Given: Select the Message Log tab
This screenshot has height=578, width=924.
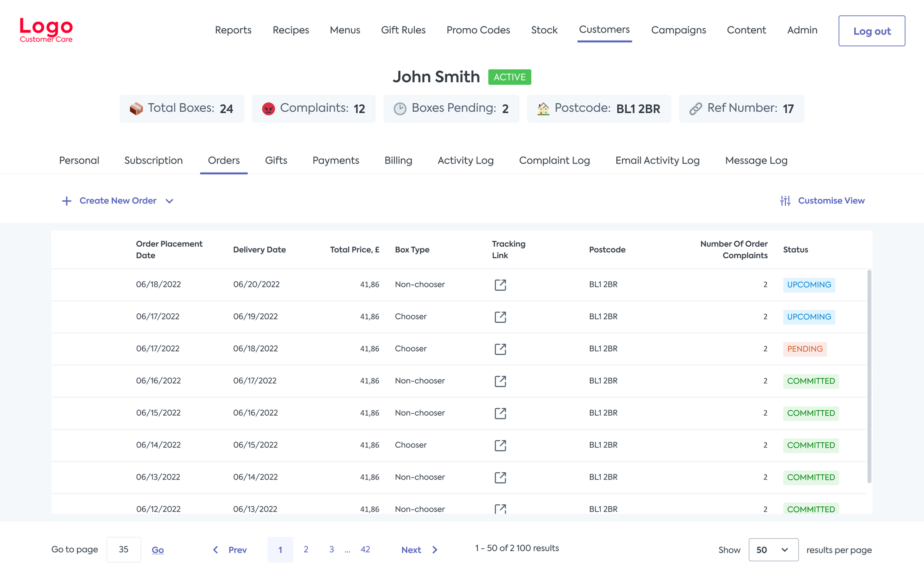Looking at the screenshot, I should [756, 160].
